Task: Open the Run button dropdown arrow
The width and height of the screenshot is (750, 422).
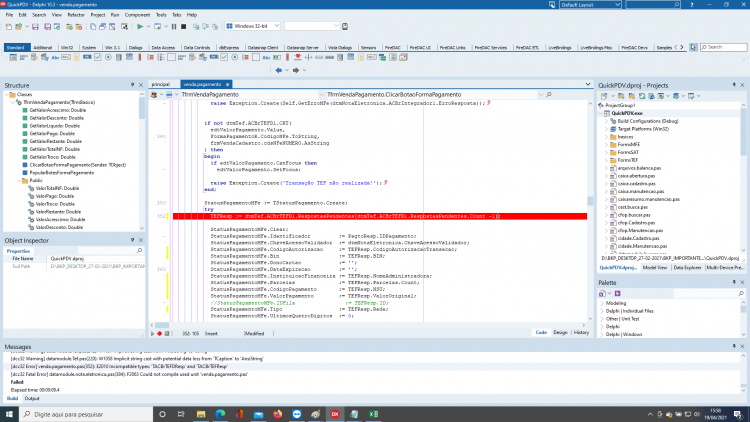Action: 148,26
